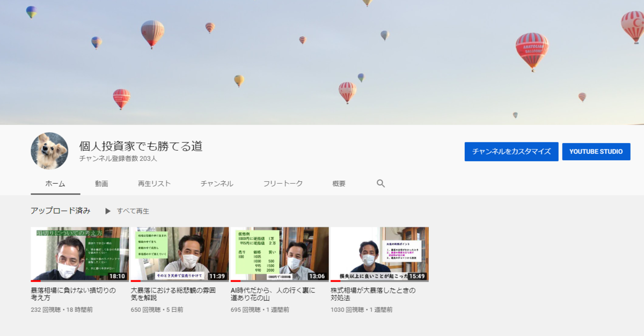644x336 pixels.
Task: Click the 232 回視聴・18 時間前 text
Action: 62,310
